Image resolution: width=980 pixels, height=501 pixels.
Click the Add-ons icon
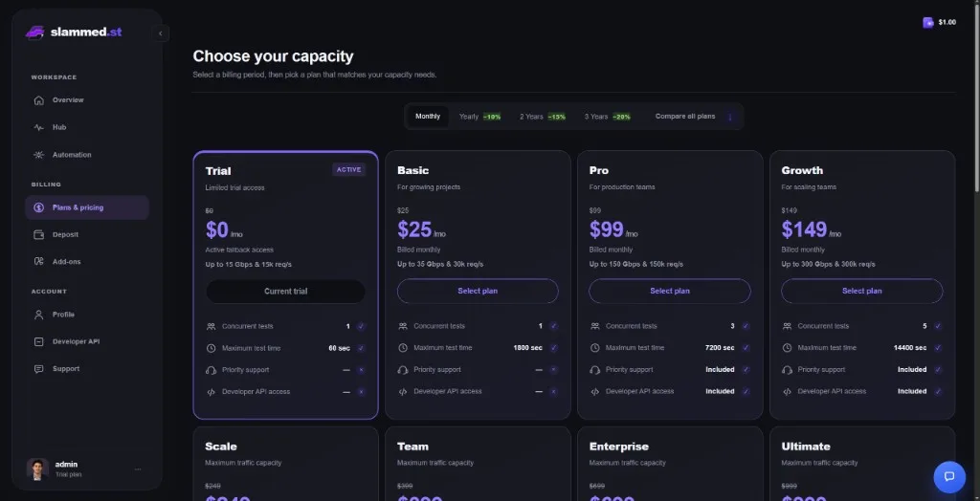[x=38, y=262]
